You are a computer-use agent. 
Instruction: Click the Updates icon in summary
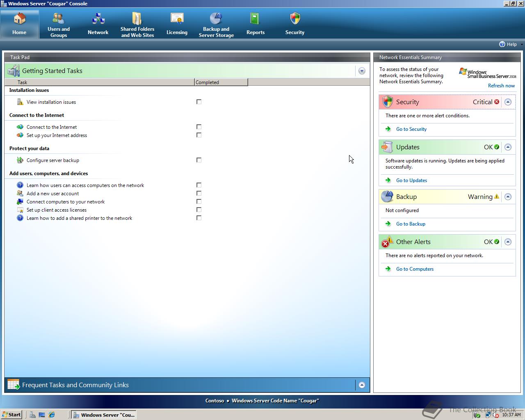pyautogui.click(x=387, y=147)
